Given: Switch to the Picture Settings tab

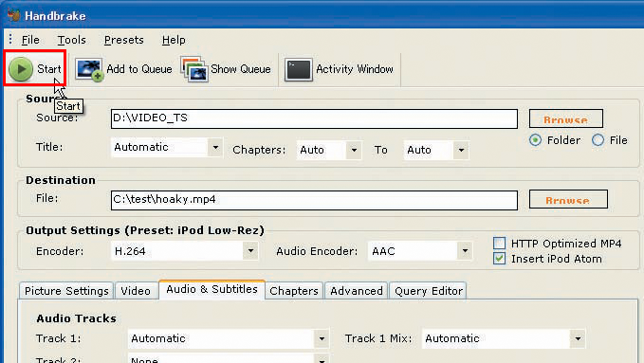Looking at the screenshot, I should pyautogui.click(x=66, y=291).
